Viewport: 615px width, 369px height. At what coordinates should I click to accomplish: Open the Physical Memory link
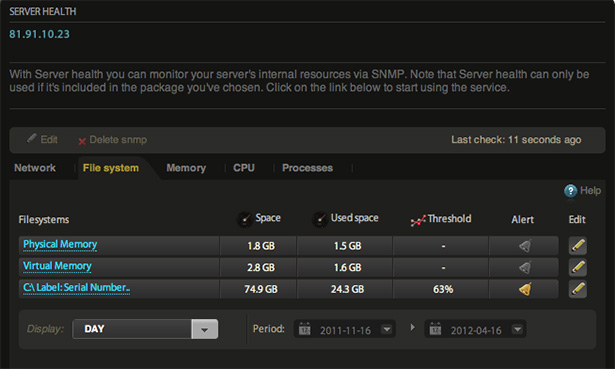[x=60, y=245]
